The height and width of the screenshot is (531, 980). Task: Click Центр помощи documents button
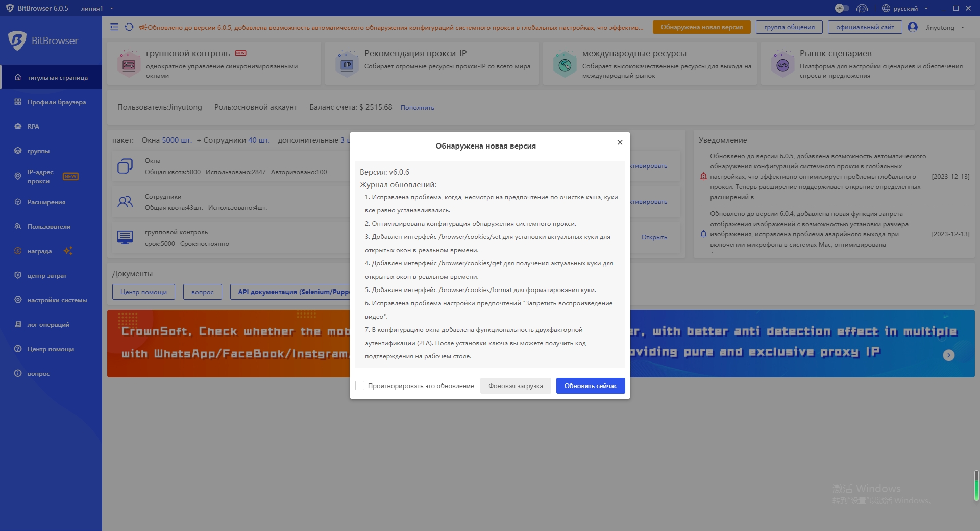click(x=143, y=292)
